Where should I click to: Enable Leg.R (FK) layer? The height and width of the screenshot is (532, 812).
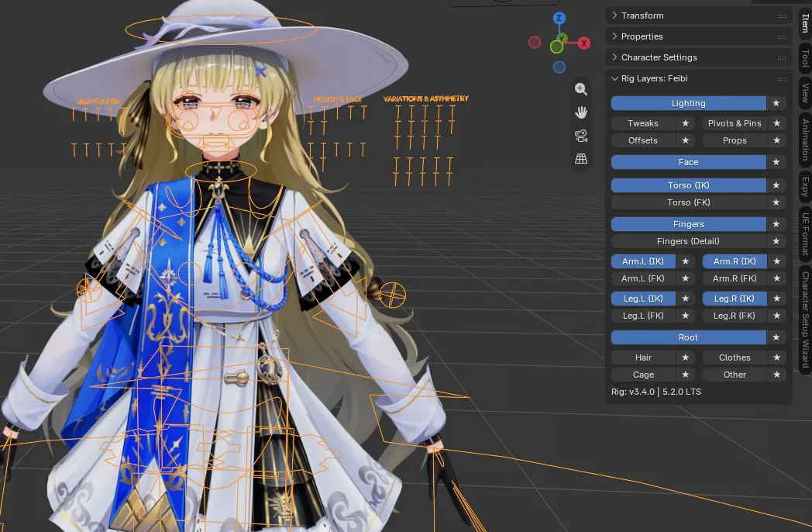point(735,316)
